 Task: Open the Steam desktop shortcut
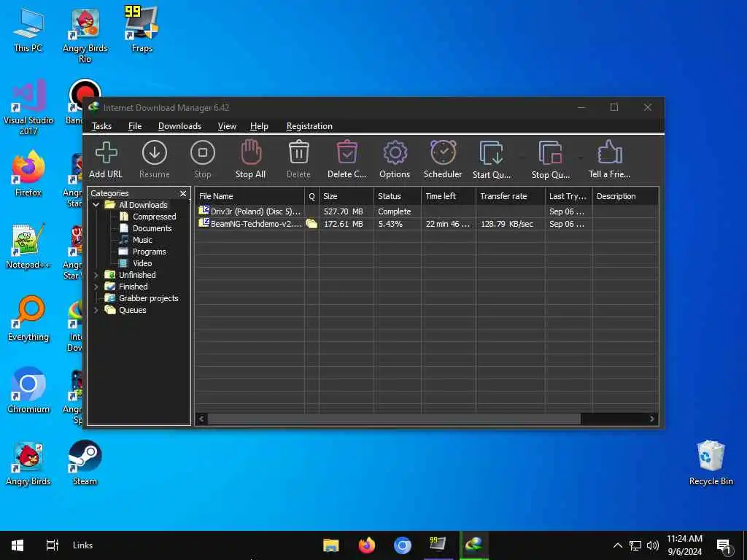[x=85, y=462]
